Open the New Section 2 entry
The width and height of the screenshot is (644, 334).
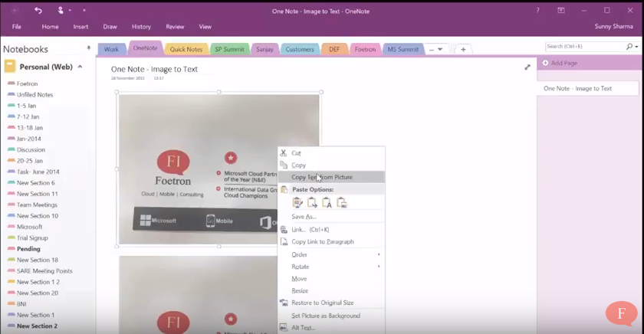point(37,326)
